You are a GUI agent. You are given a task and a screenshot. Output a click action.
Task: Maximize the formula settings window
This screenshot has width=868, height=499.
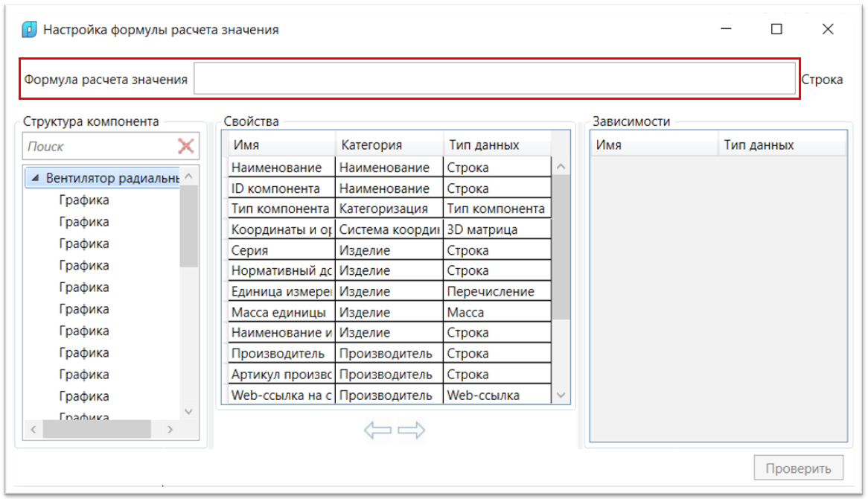pos(776,30)
